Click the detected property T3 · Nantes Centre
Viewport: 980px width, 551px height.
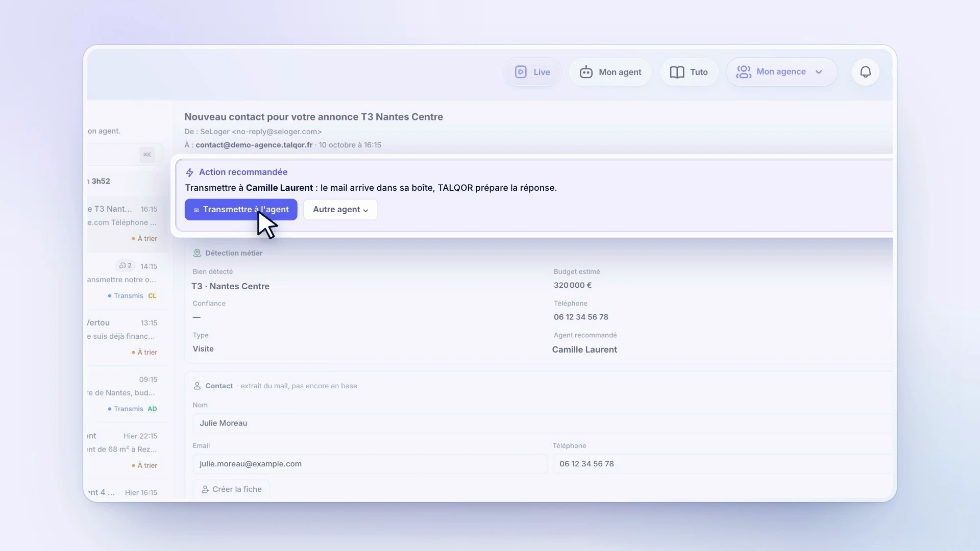[x=231, y=287]
